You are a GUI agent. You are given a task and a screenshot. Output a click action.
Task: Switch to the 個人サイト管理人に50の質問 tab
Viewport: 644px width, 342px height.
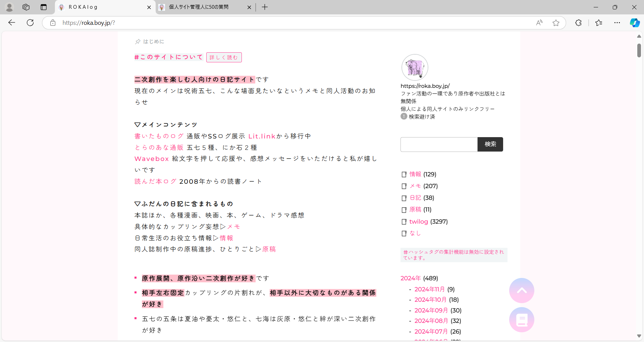201,7
